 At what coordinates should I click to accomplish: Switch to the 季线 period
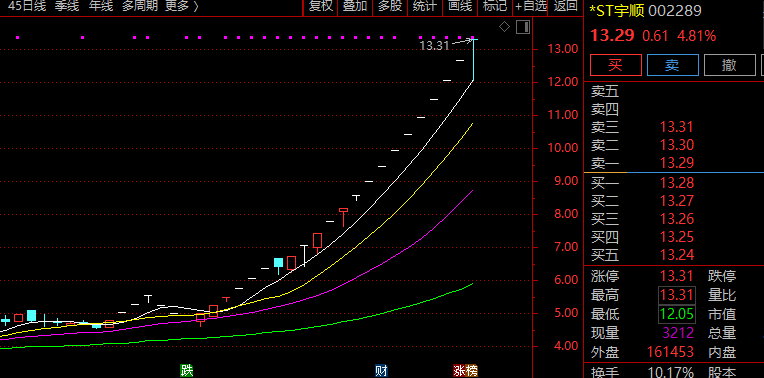[x=67, y=6]
